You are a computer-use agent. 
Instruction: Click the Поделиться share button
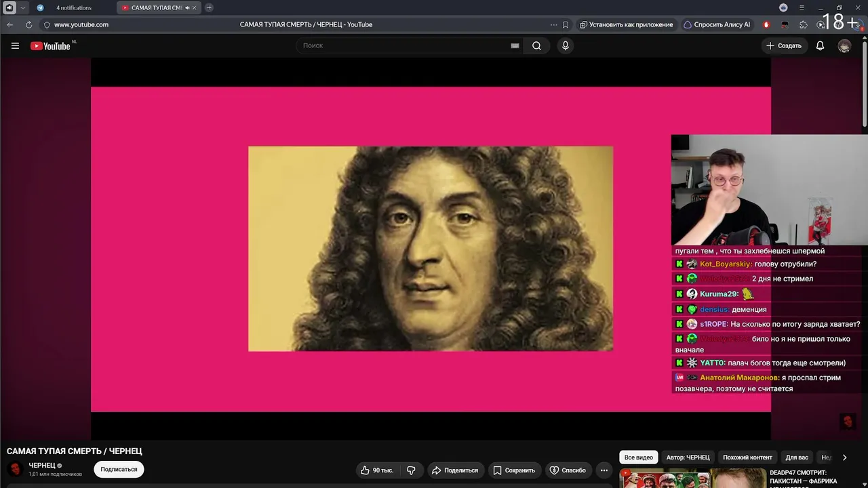[455, 470]
